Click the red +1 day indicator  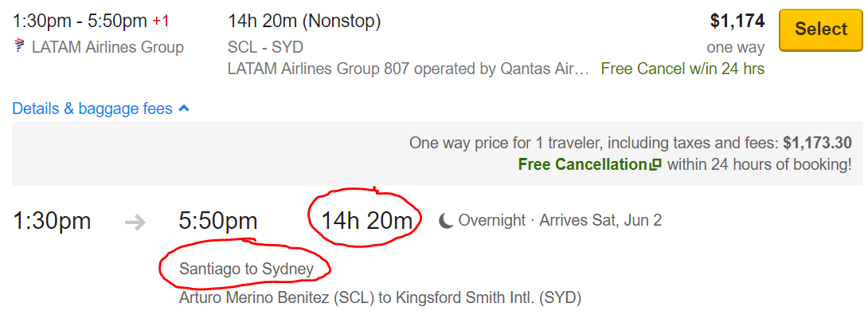click(161, 22)
